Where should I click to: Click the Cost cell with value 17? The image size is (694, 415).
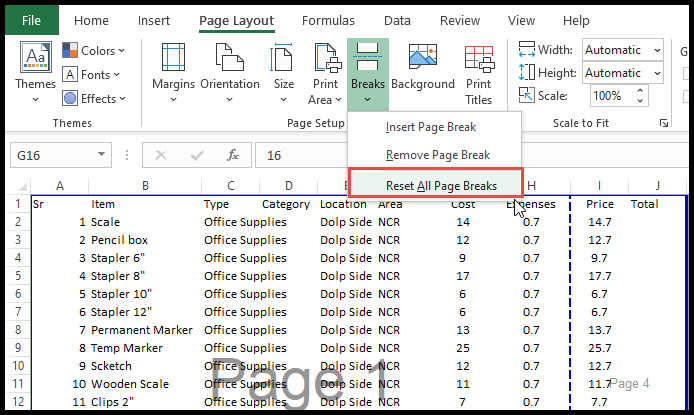click(463, 276)
